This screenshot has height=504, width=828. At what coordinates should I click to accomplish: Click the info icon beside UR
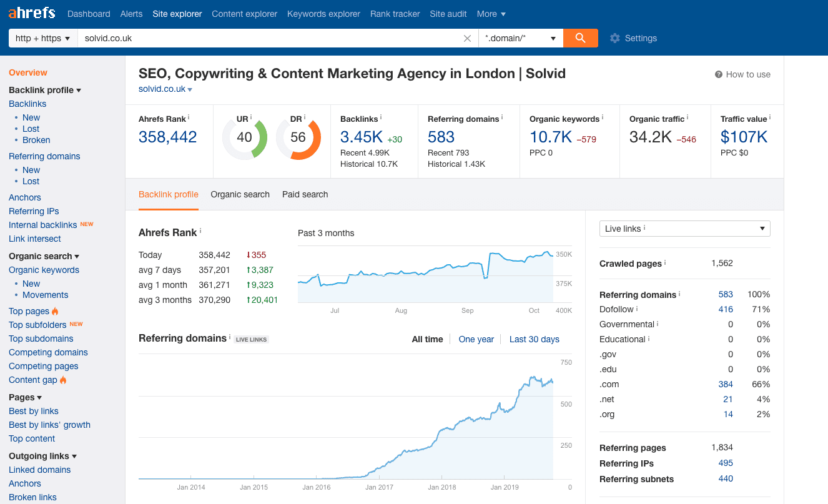click(x=251, y=117)
